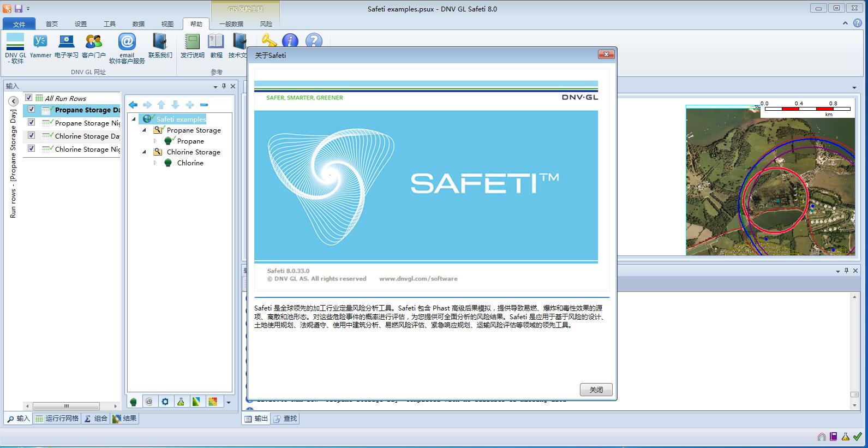
Task: Open the 文件 file menu
Action: [19, 24]
